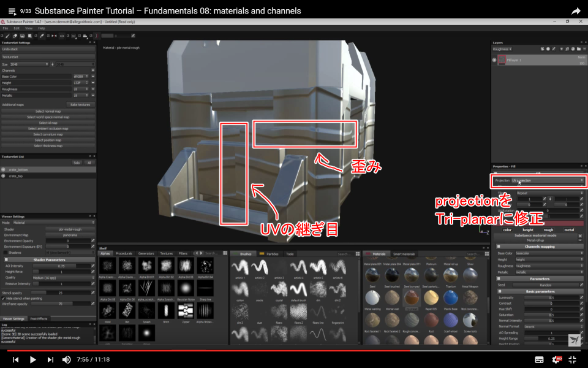Toggle the rough channel button
The height and width of the screenshot is (368, 588).
pyautogui.click(x=548, y=230)
